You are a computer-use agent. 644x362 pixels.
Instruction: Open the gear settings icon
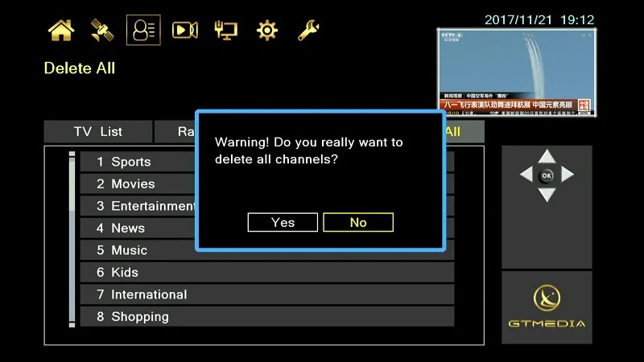[x=267, y=31]
